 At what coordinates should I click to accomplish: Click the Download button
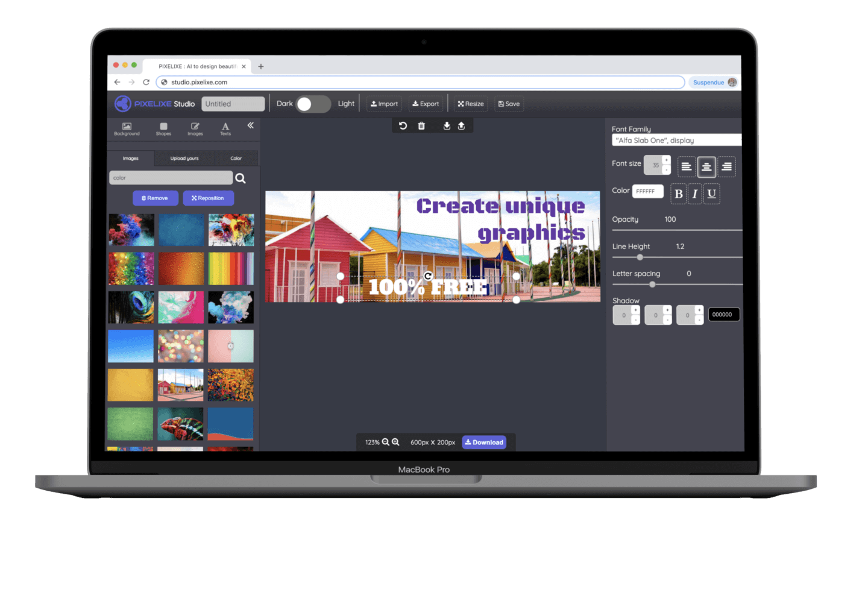[x=484, y=442]
